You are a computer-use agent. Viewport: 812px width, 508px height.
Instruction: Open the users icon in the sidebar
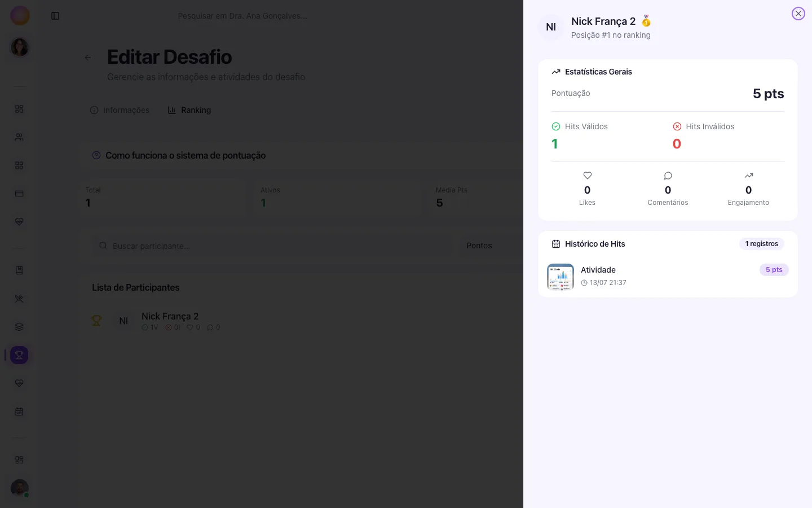[19, 137]
